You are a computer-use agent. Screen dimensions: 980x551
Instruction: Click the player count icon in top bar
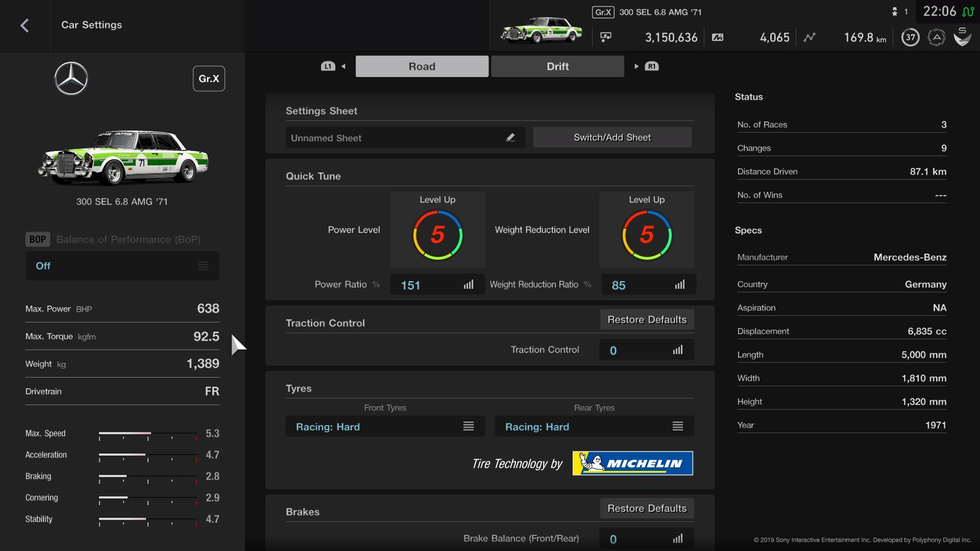tap(895, 12)
